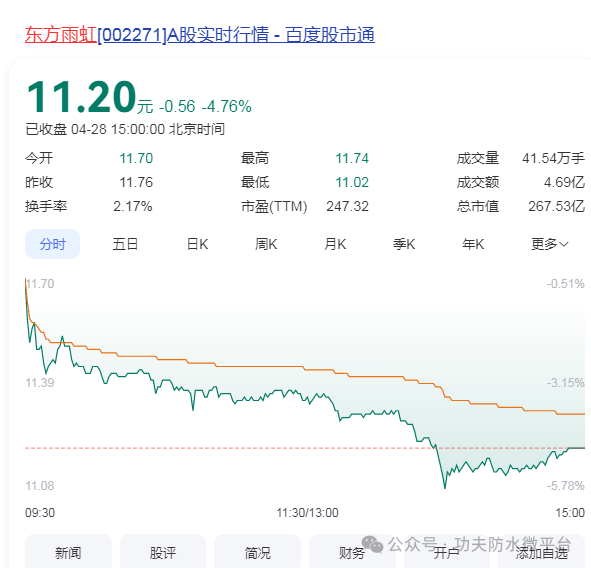This screenshot has width=591, height=568.
Task: Open the 股评 button
Action: [163, 551]
